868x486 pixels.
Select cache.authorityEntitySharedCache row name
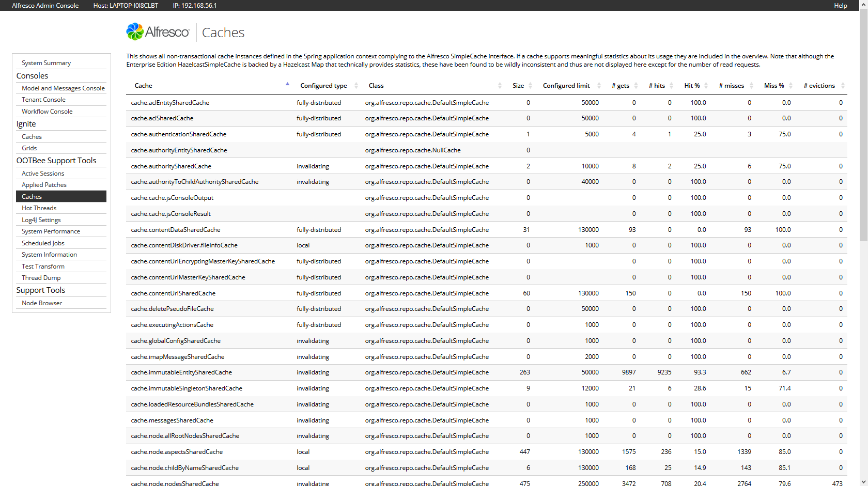coord(179,150)
